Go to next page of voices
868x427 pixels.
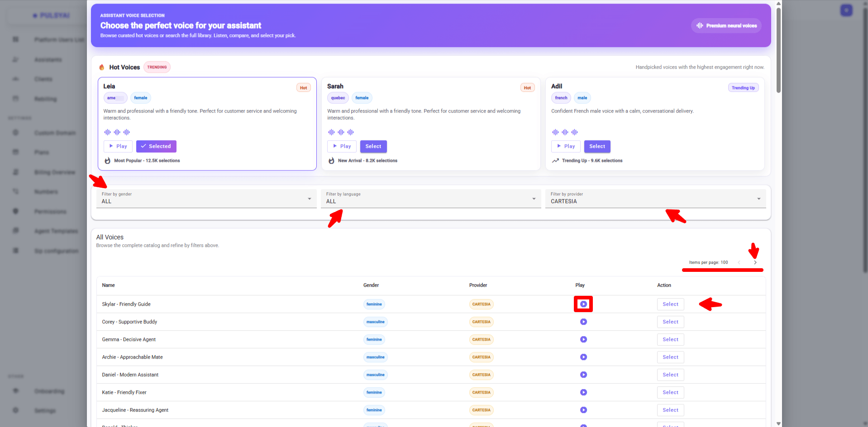click(x=755, y=262)
